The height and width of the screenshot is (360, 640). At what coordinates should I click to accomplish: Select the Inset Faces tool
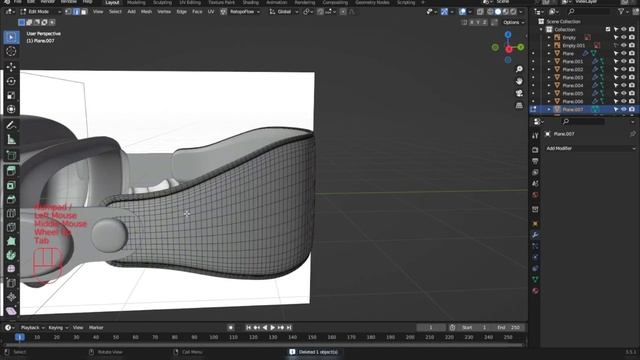click(x=11, y=185)
